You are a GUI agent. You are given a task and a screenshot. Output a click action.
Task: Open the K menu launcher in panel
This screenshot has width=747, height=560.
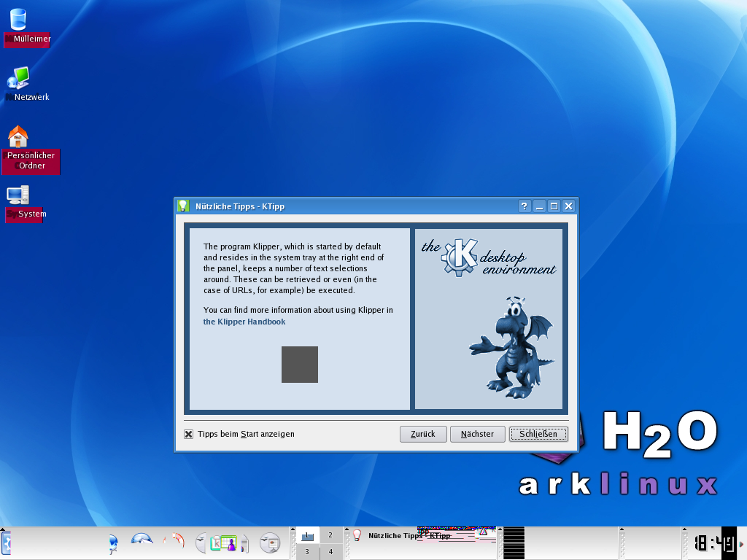coord(6,543)
